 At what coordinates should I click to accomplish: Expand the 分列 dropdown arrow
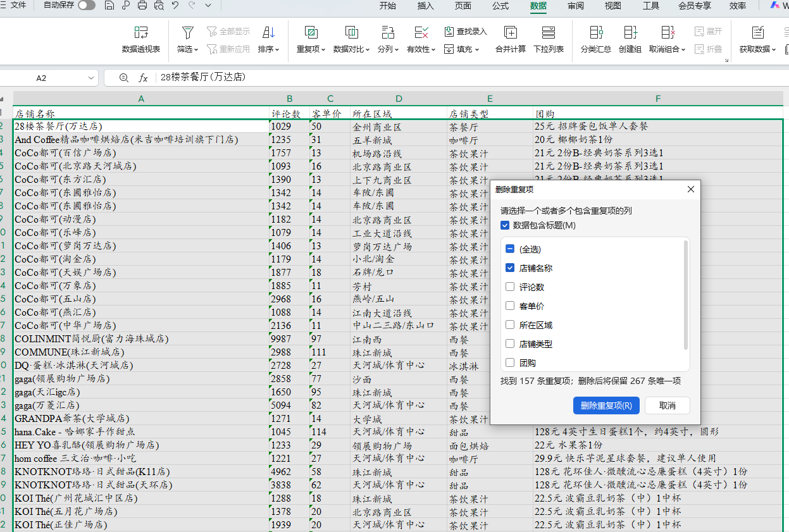point(397,49)
